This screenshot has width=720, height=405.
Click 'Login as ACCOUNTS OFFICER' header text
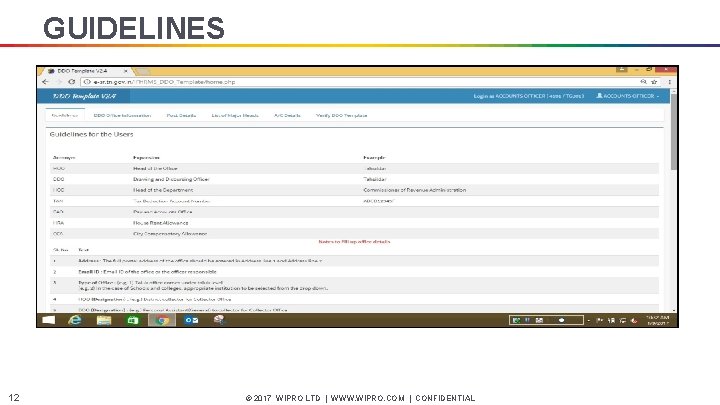pos(529,96)
